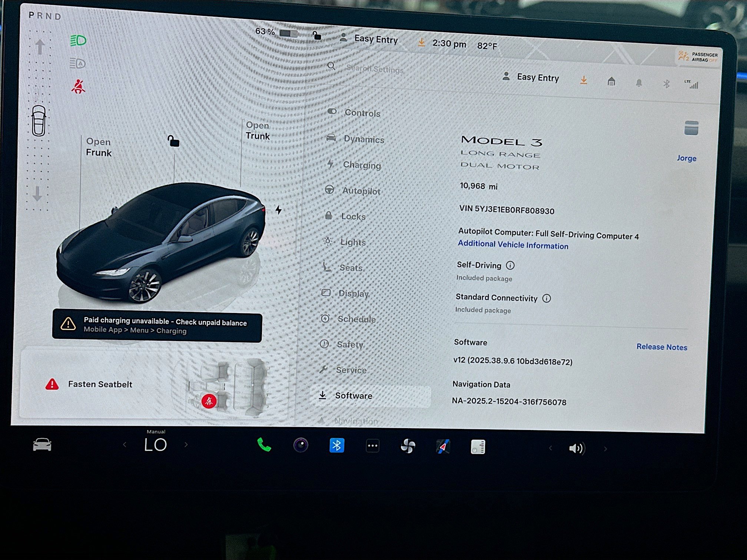
Task: Tap the VIN 5YJ3E1EB0RF808930 text
Action: pyautogui.click(x=507, y=210)
